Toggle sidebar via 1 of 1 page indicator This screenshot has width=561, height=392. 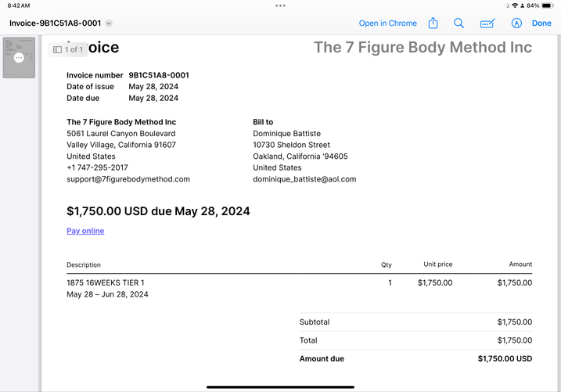(x=67, y=49)
